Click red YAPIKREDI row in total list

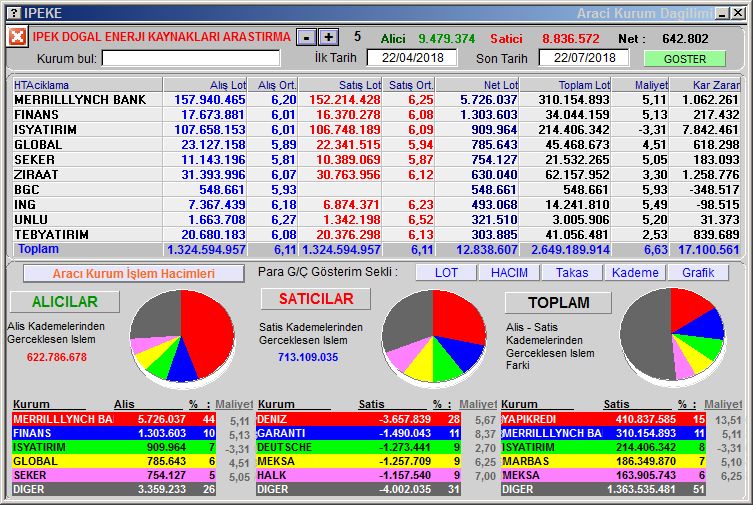pyautogui.click(x=603, y=419)
